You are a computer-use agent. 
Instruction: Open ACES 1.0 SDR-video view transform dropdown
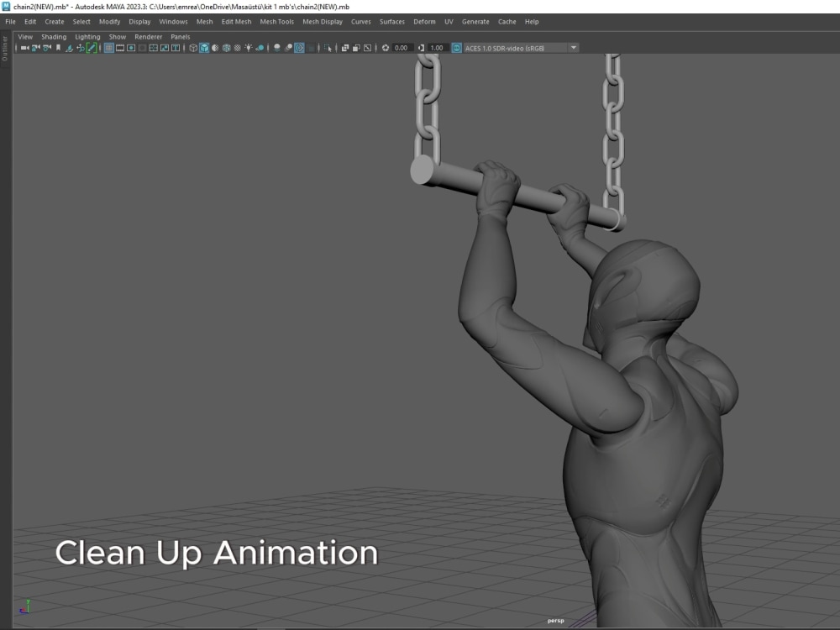tap(521, 48)
